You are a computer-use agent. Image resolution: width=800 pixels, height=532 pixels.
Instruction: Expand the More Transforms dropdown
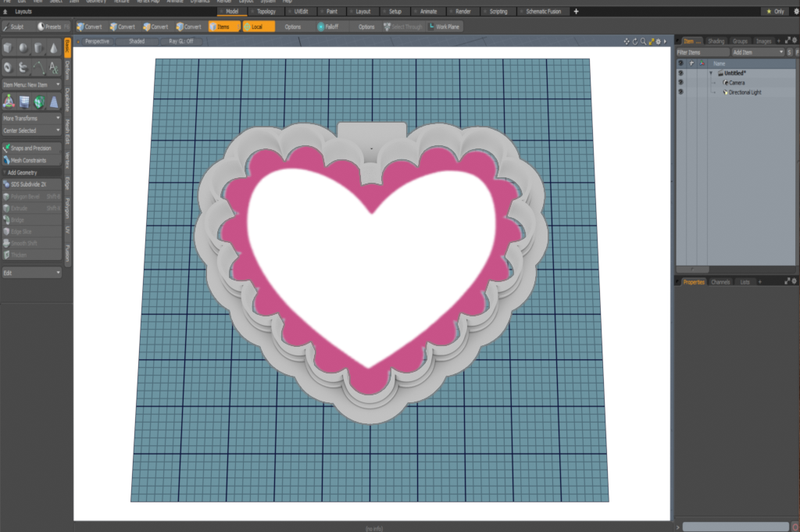pos(31,119)
